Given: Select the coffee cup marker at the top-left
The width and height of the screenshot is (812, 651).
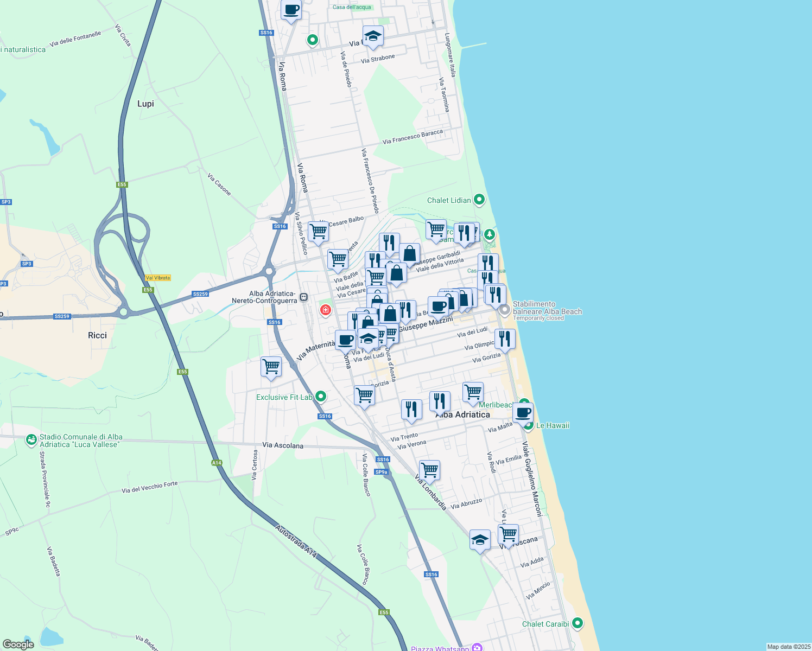Looking at the screenshot, I should pyautogui.click(x=291, y=11).
